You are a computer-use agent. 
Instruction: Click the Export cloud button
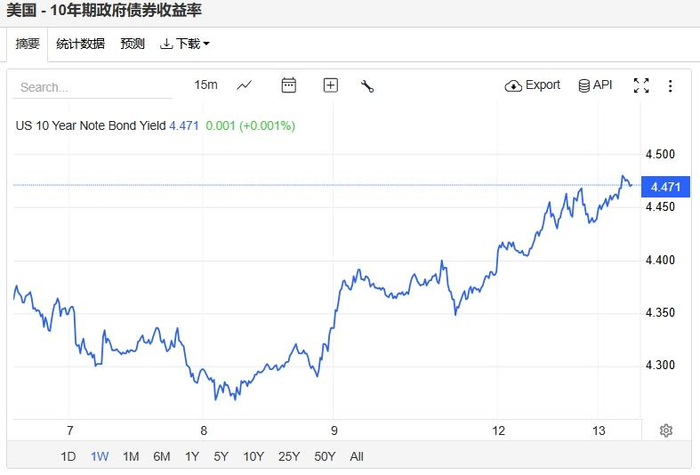533,86
